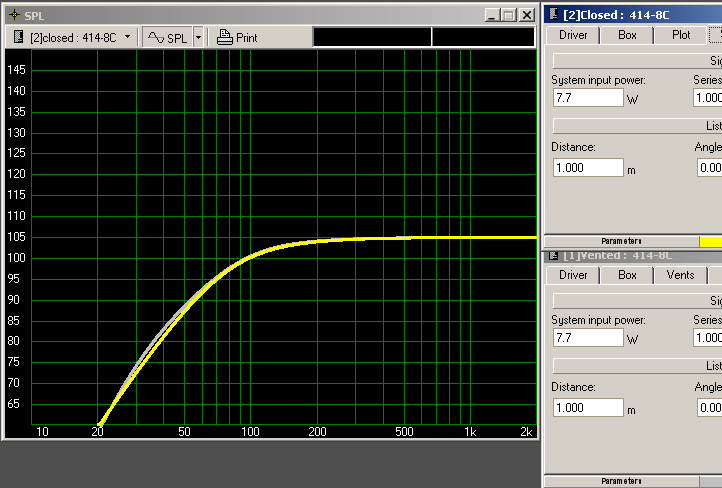The image size is (722, 488).
Task: Click Parameters bar in Vented window
Action: point(621,481)
